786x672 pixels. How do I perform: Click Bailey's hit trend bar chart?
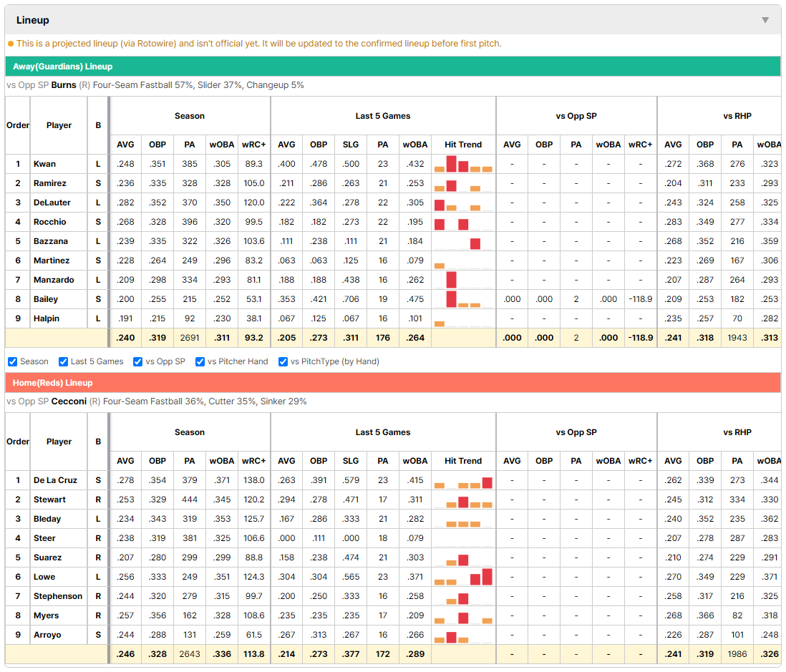pos(462,299)
